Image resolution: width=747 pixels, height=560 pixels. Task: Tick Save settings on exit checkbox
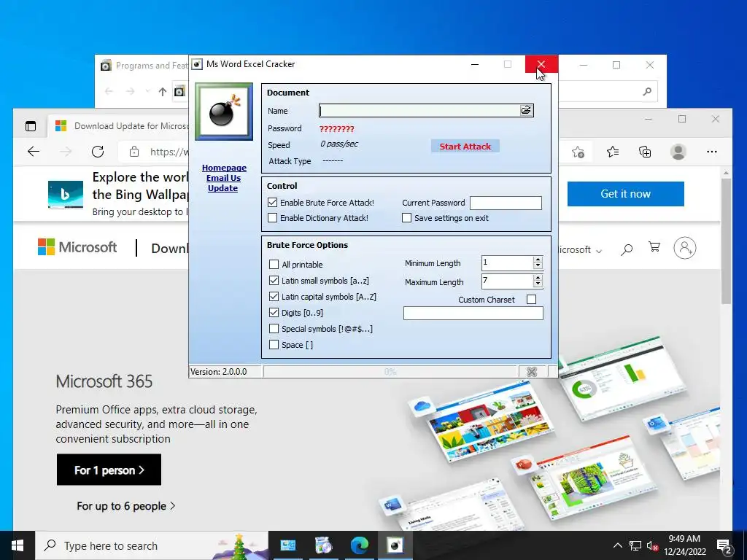406,217
